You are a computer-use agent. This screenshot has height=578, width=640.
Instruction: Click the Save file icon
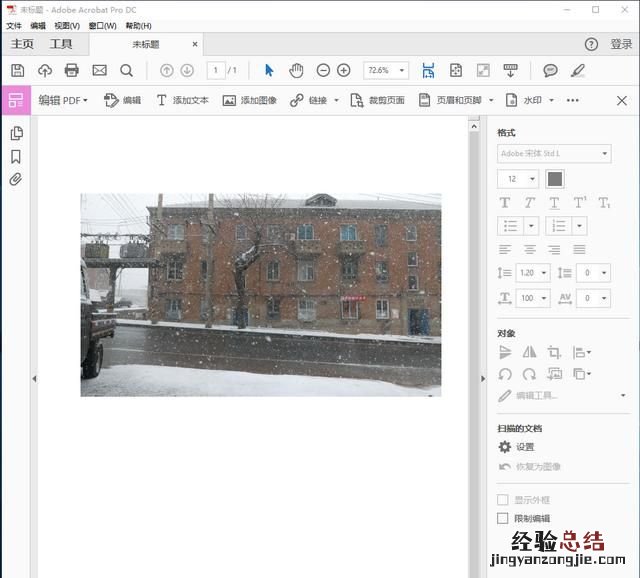pyautogui.click(x=18, y=70)
